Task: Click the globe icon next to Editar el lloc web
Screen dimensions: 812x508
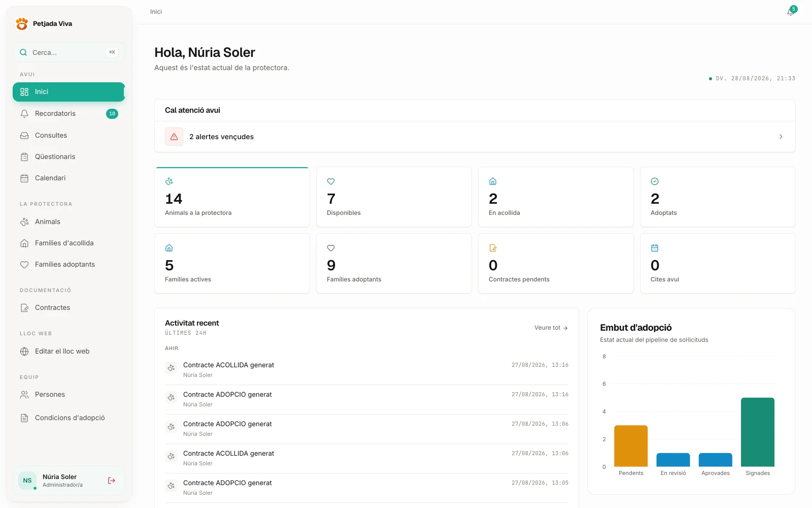Action: pos(24,352)
